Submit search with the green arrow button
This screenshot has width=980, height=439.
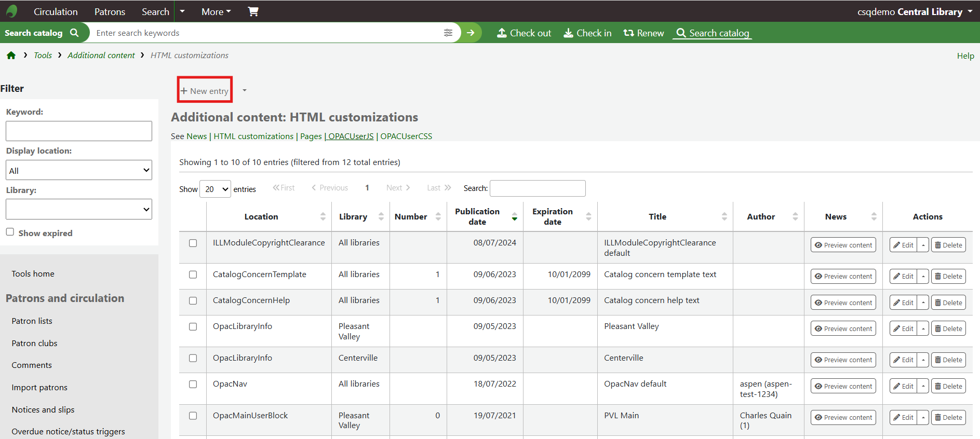coord(471,33)
